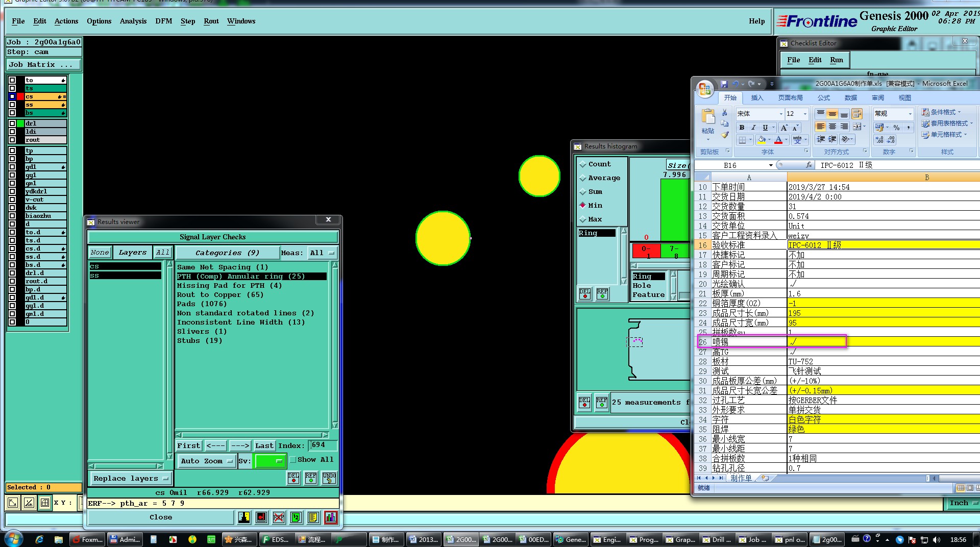Screen dimensions: 980x547
Task: Close the Results viewer via Close button
Action: point(161,517)
